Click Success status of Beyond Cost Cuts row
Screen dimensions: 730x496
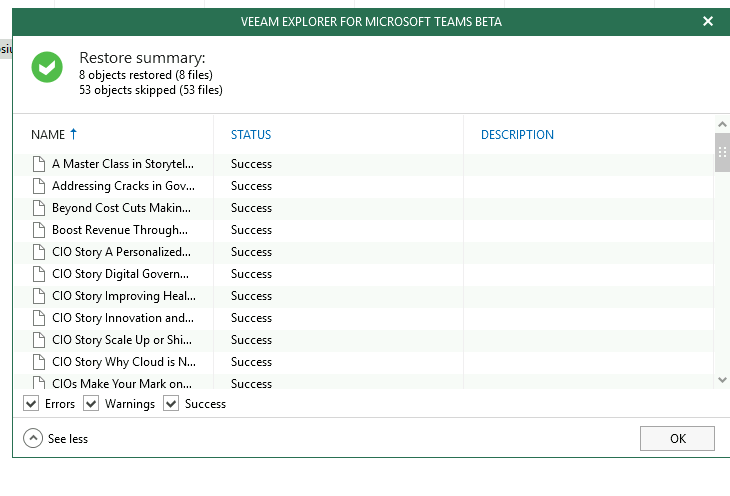(x=251, y=208)
